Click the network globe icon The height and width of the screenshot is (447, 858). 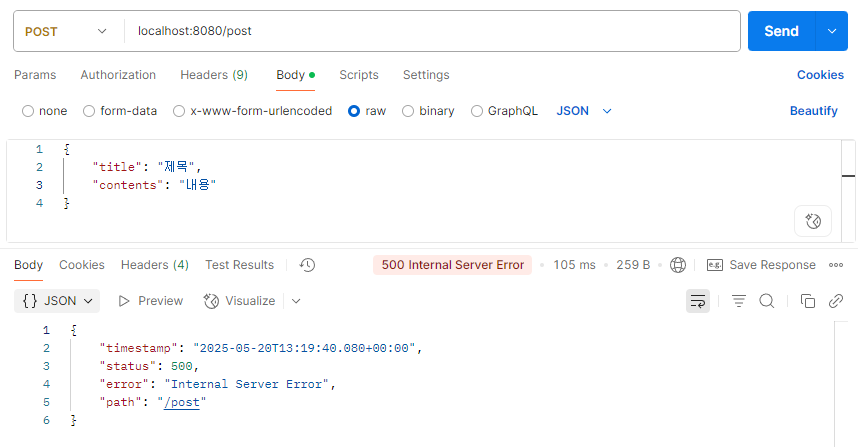coord(678,265)
